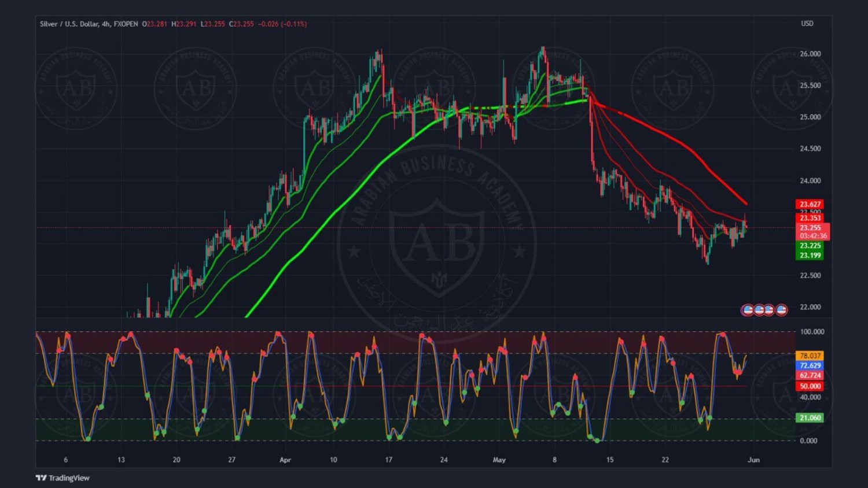Viewport: 868px width, 488px height.
Task: Click date 17 on the time axis
Action: [389, 460]
